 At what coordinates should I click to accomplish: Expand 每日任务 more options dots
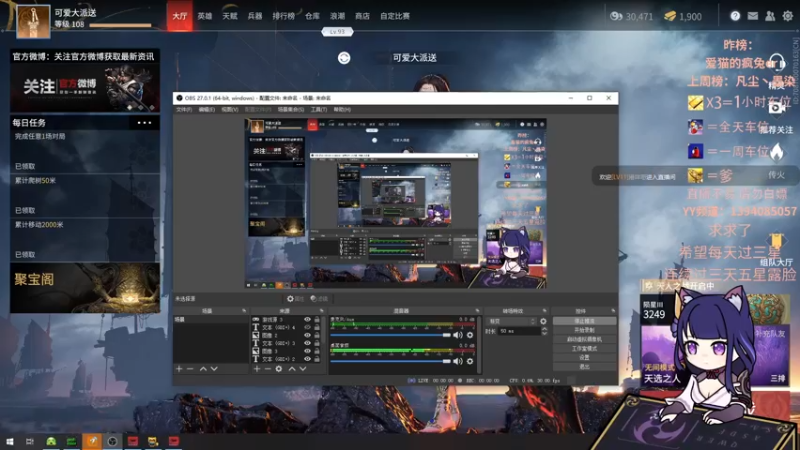[144, 122]
